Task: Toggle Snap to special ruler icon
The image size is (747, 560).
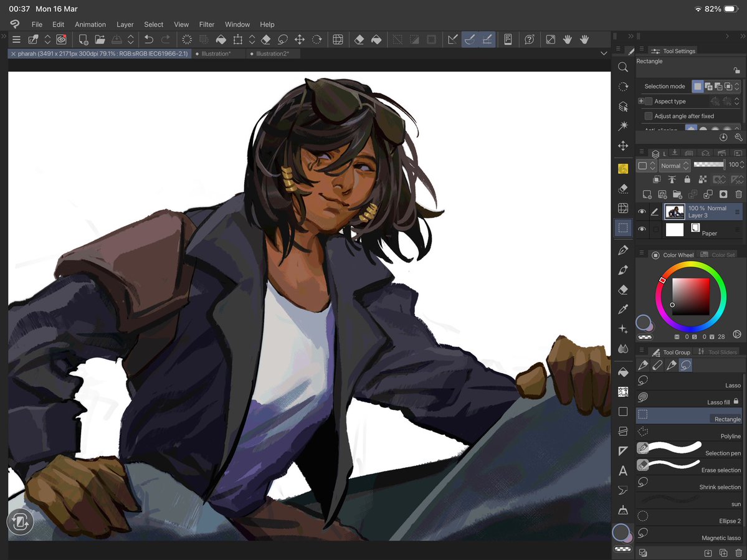Action: (x=470, y=39)
